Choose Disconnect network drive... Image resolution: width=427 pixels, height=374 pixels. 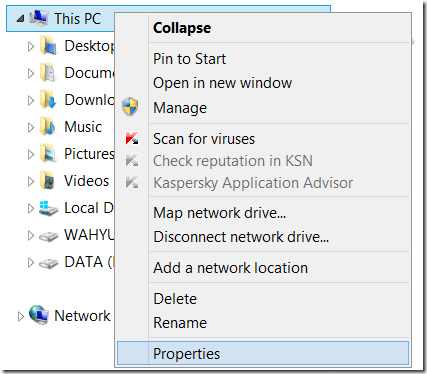click(x=263, y=237)
